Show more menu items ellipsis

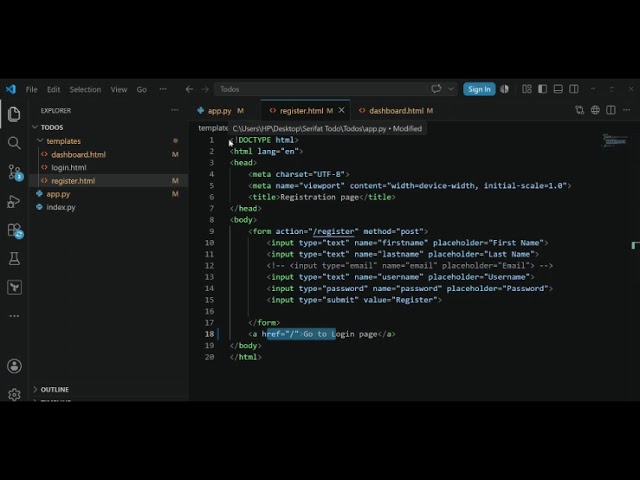coord(163,89)
